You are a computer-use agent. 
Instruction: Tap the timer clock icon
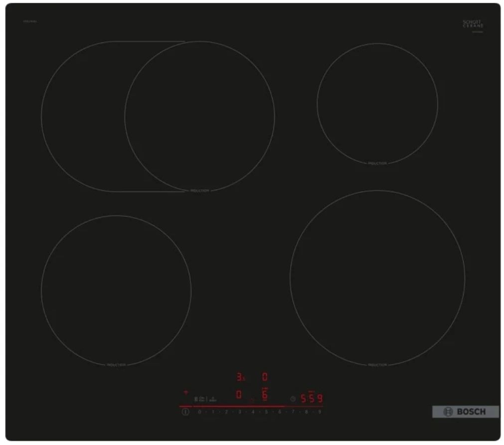pyautogui.click(x=293, y=399)
